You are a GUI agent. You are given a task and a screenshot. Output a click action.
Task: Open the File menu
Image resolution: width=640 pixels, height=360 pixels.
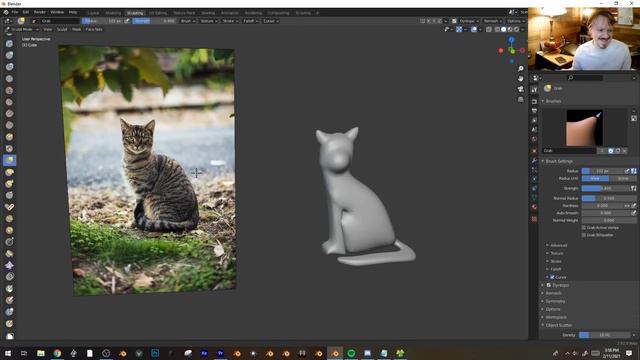pyautogui.click(x=15, y=13)
